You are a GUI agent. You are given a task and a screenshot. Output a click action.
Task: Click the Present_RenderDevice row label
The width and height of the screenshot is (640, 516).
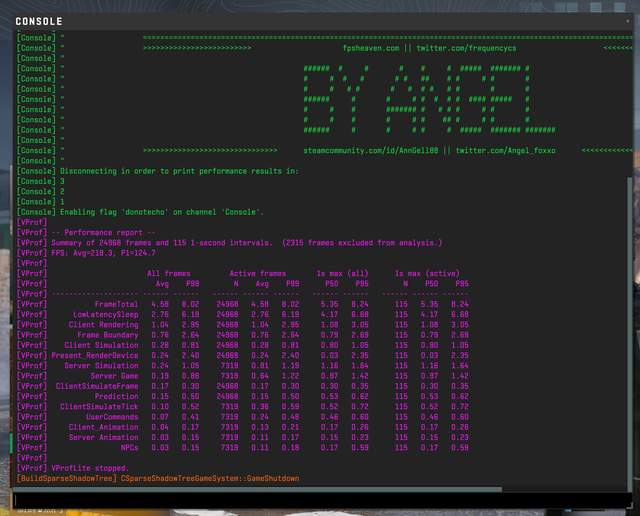pyautogui.click(x=95, y=355)
